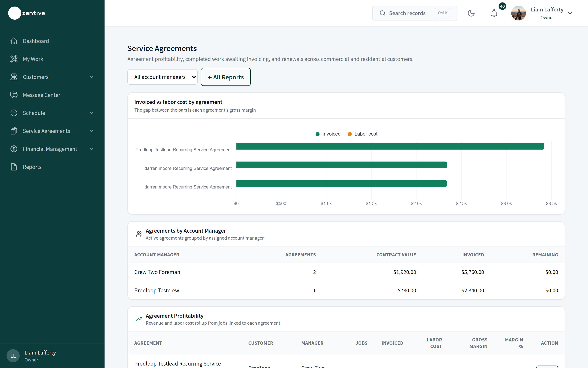Expand the Financial Management submenu chevron

pyautogui.click(x=91, y=149)
